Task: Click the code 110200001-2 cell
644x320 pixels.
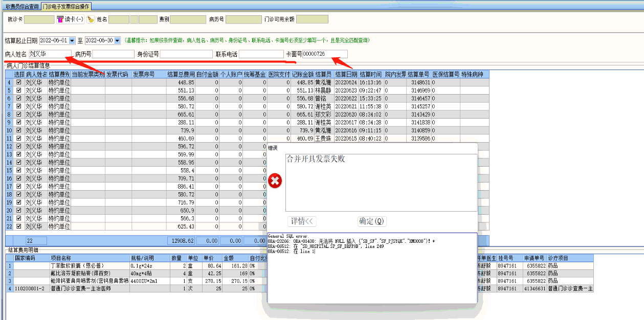Action: 31,289
